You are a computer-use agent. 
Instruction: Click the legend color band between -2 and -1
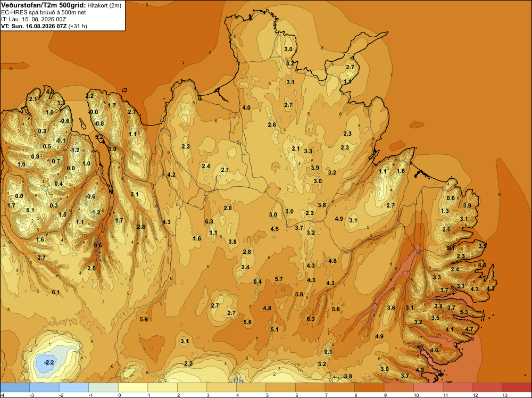point(74,387)
